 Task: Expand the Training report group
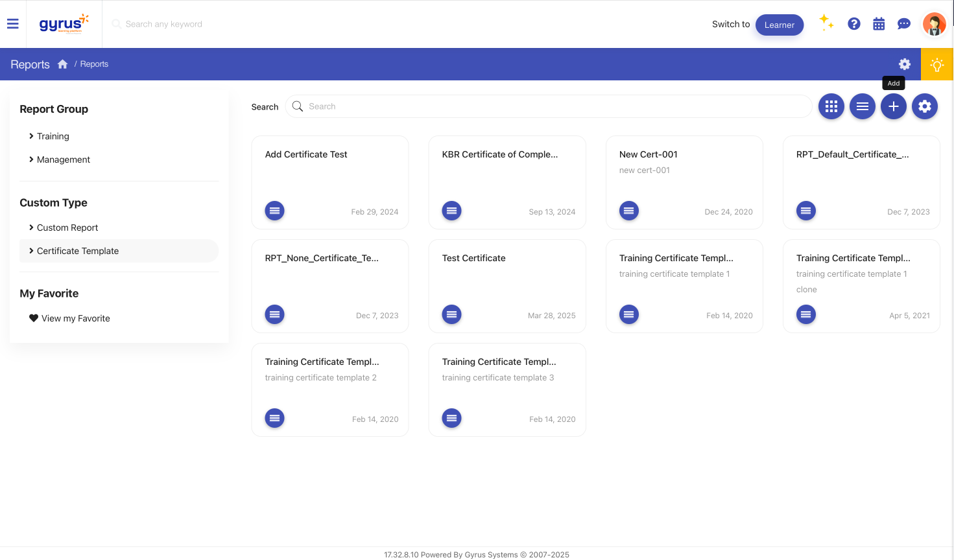(x=53, y=136)
